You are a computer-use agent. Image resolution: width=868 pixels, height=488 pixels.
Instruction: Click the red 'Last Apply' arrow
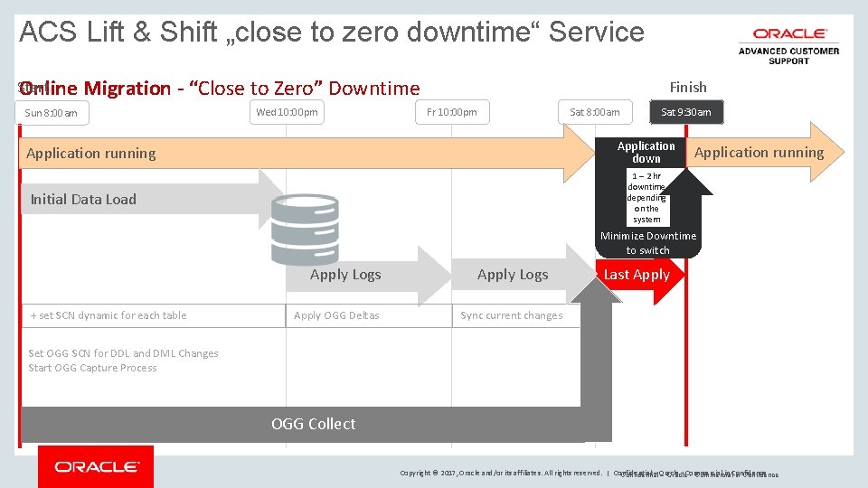(640, 275)
